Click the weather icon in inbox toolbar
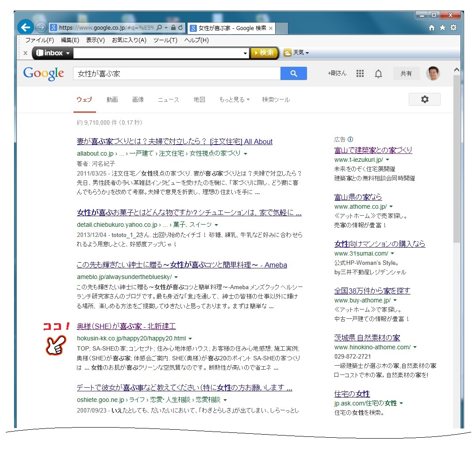476x451 pixels. (x=287, y=53)
